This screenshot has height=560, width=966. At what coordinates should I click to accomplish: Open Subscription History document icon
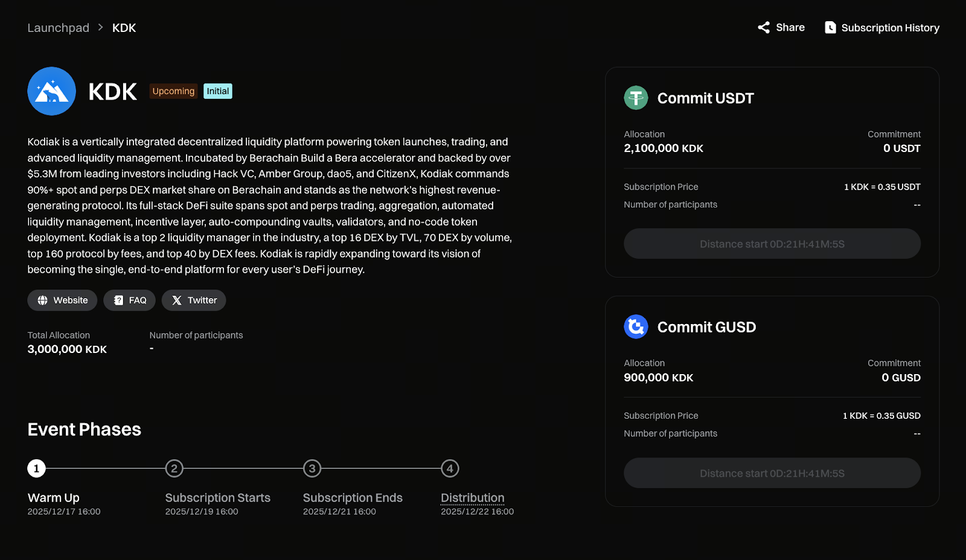point(830,28)
